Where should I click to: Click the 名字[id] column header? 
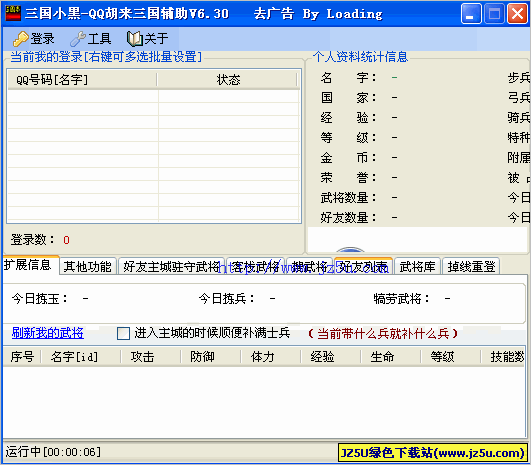point(81,357)
